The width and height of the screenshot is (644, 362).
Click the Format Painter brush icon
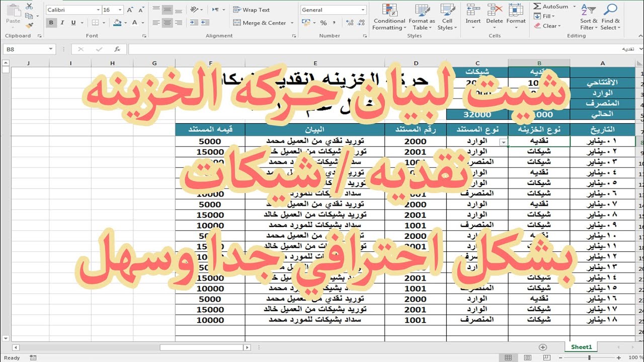pos(29,25)
